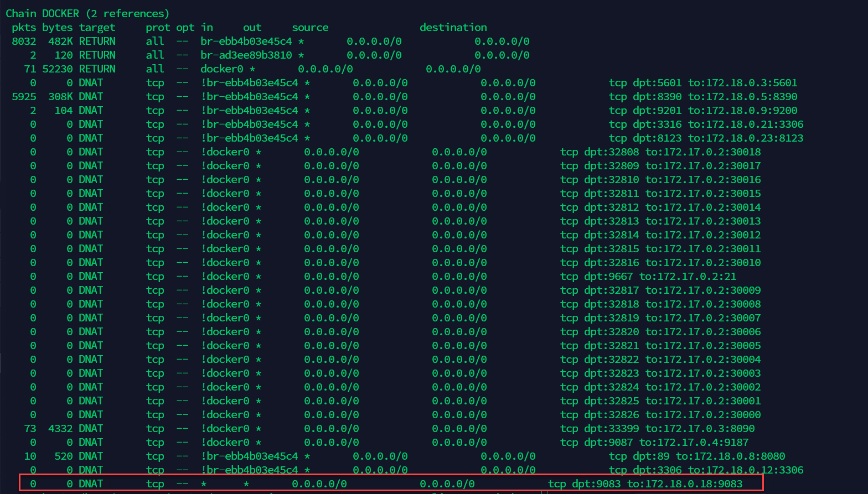Click 'tcp dpt:33399 to:172.17.0.3:8090' text
Viewport: 868px width, 494px height.
658,428
